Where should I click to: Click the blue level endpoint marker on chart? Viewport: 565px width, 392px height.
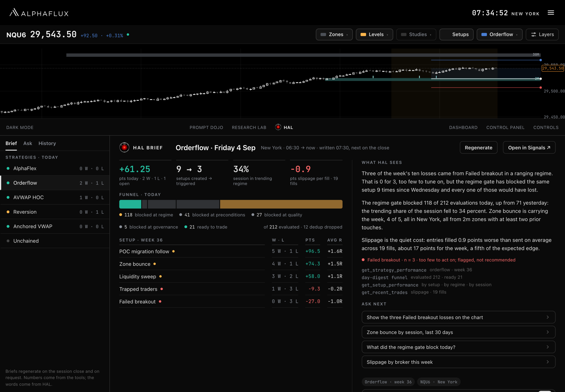541,60
